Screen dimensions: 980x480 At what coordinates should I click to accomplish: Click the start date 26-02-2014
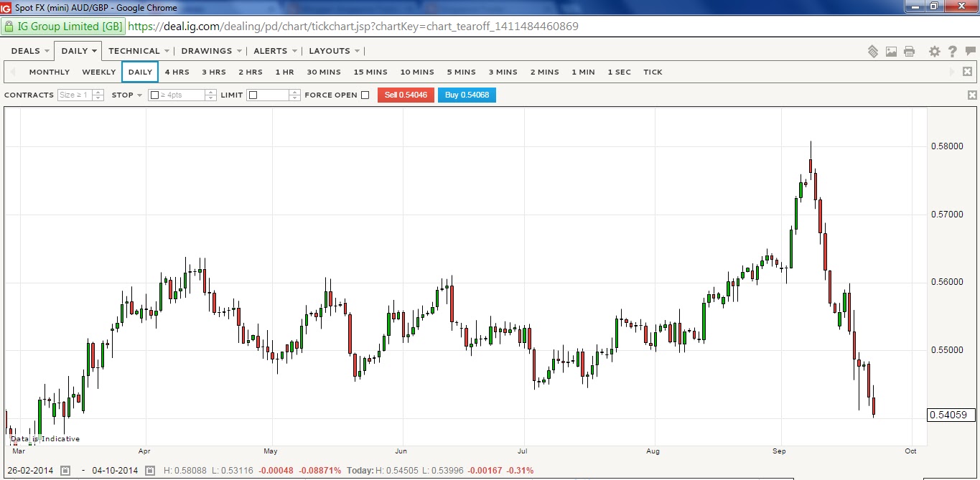point(29,471)
